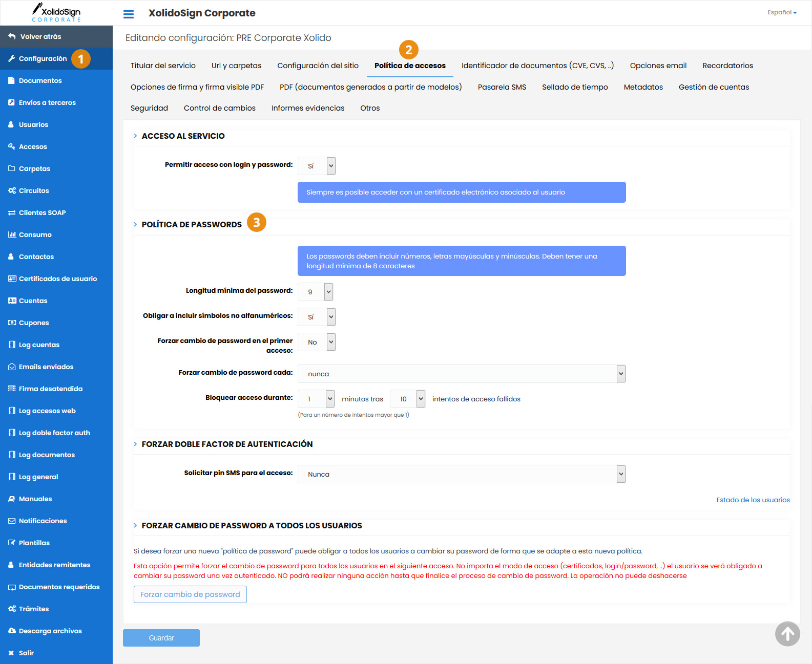The image size is (812, 664).
Task: Click the Contactos person icon
Action: click(11, 256)
